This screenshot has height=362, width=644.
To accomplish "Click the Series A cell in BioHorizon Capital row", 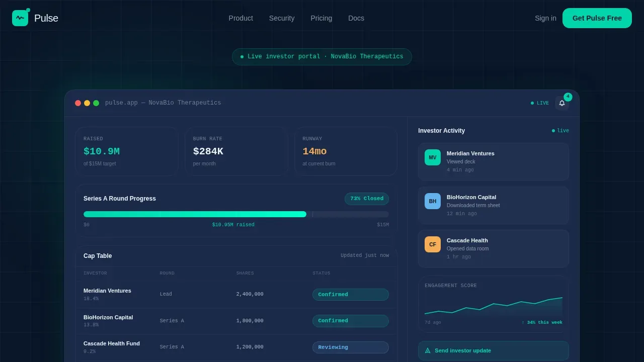I will pyautogui.click(x=172, y=321).
